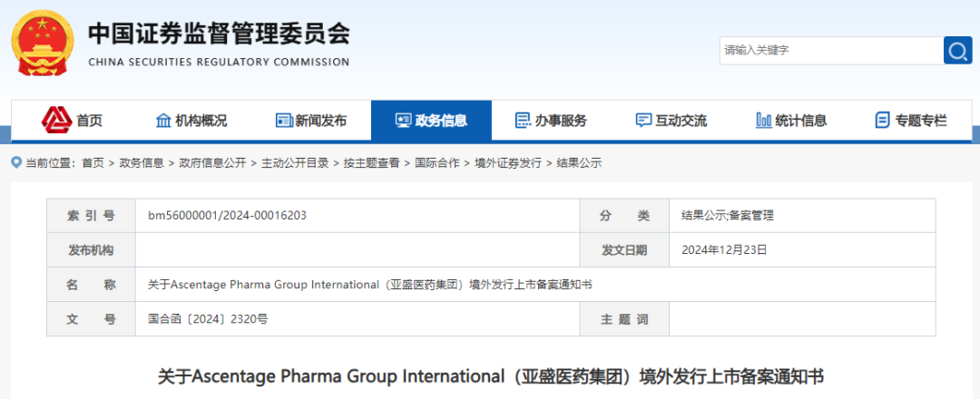This screenshot has width=980, height=399.
Task: Click the national emblem logo
Action: 42,45
